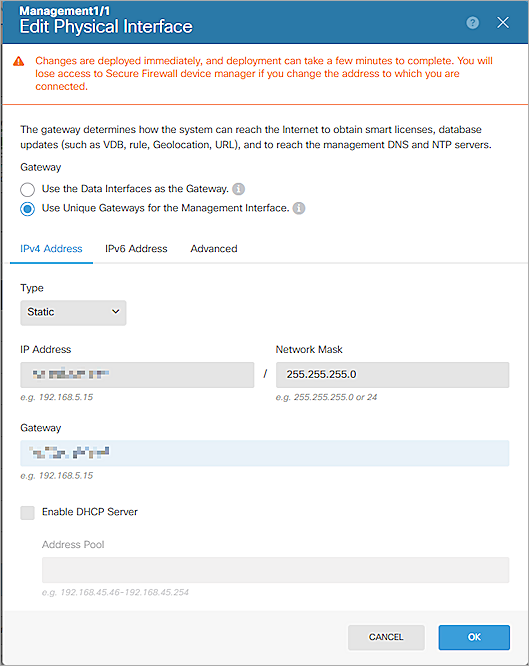529x666 pixels.
Task: Open the help question mark icon
Action: pos(472,23)
